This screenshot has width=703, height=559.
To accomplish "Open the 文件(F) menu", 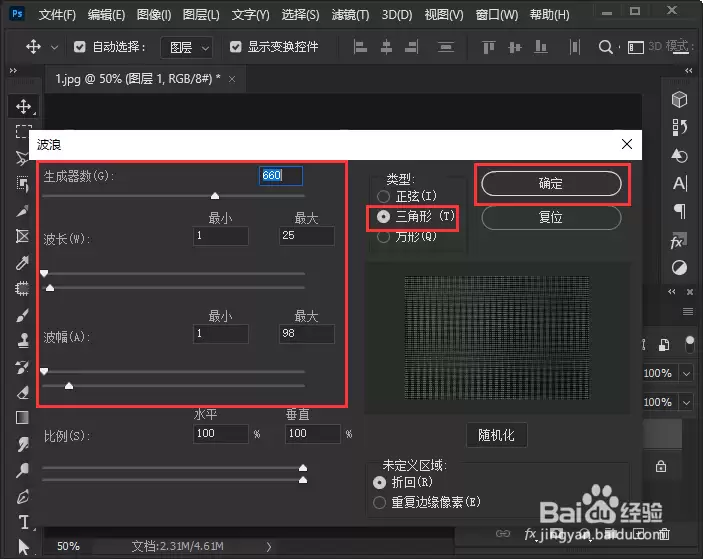I will 57,15.
